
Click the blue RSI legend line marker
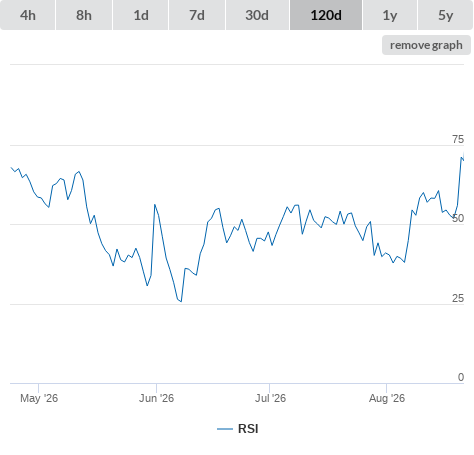[x=225, y=429]
